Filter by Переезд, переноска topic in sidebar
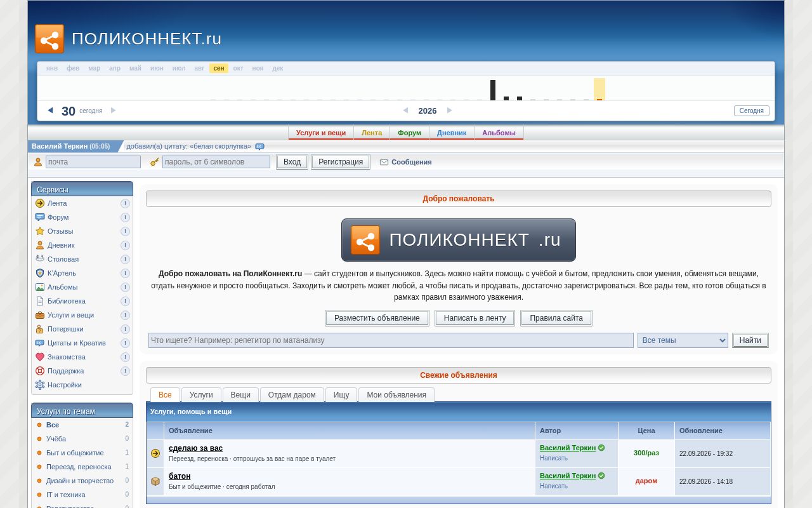This screenshot has height=508, width=812. 79,467
